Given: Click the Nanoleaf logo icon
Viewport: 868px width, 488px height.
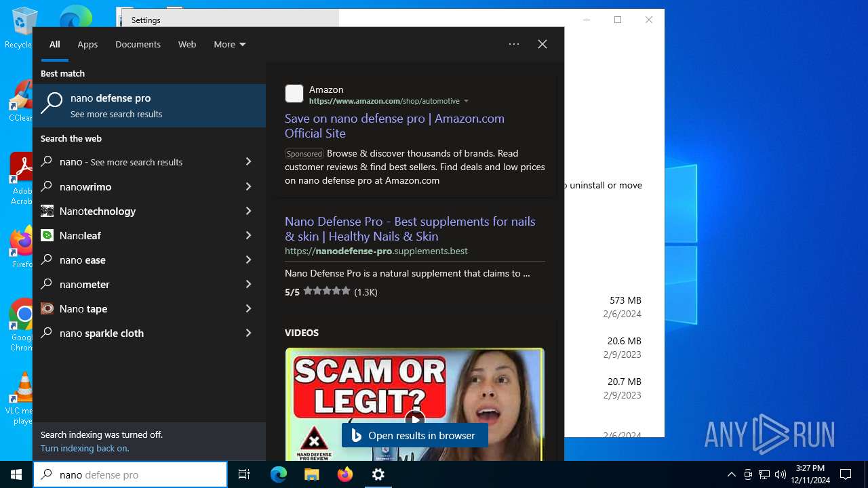Looking at the screenshot, I should point(47,235).
